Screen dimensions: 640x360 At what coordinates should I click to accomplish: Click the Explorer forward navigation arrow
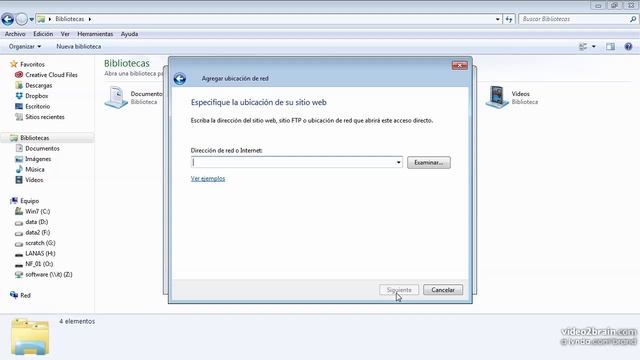22,19
